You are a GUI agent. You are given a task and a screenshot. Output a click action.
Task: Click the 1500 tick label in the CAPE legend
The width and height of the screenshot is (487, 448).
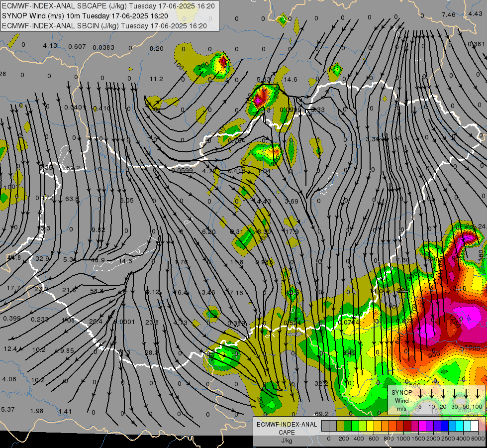(x=418, y=439)
